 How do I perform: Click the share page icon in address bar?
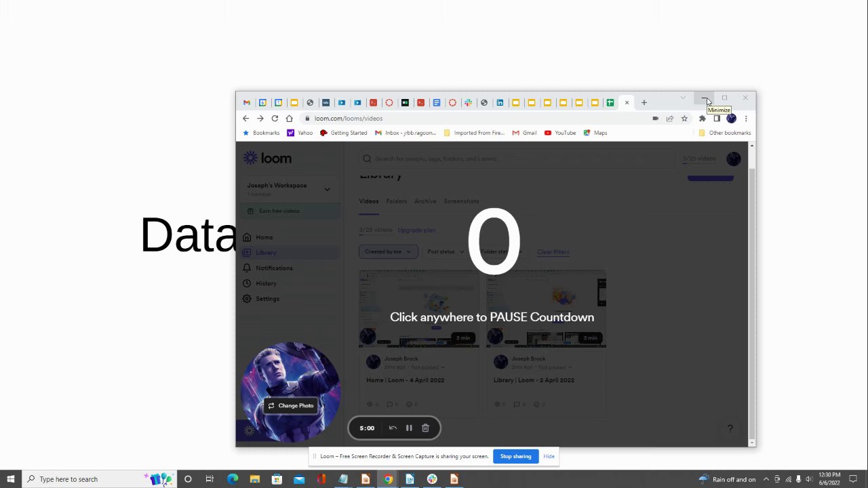click(x=669, y=119)
